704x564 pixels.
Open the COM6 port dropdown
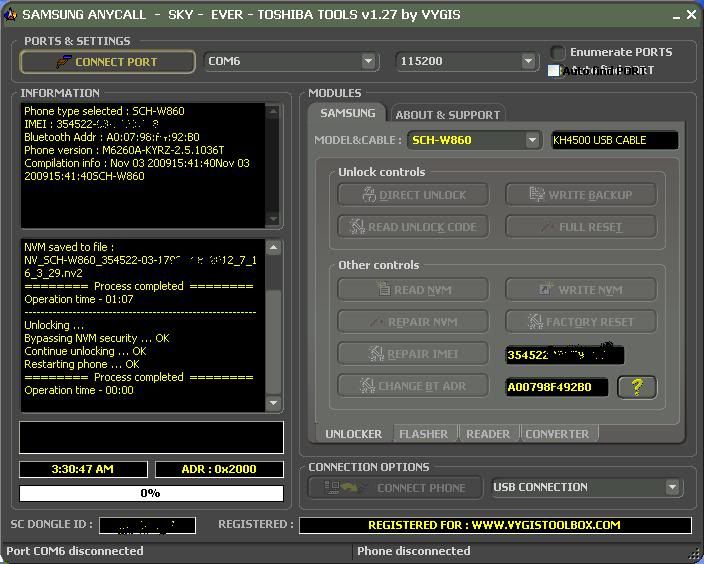tap(368, 61)
